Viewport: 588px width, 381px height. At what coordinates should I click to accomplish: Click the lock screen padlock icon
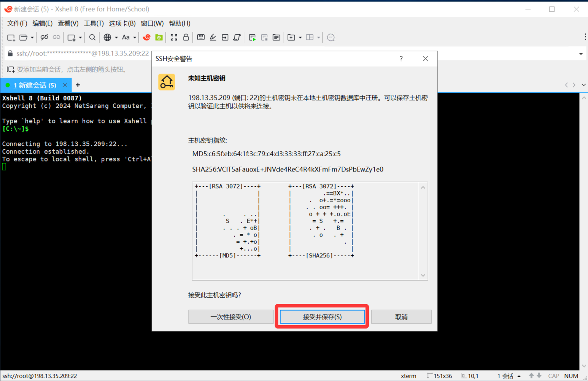(186, 37)
